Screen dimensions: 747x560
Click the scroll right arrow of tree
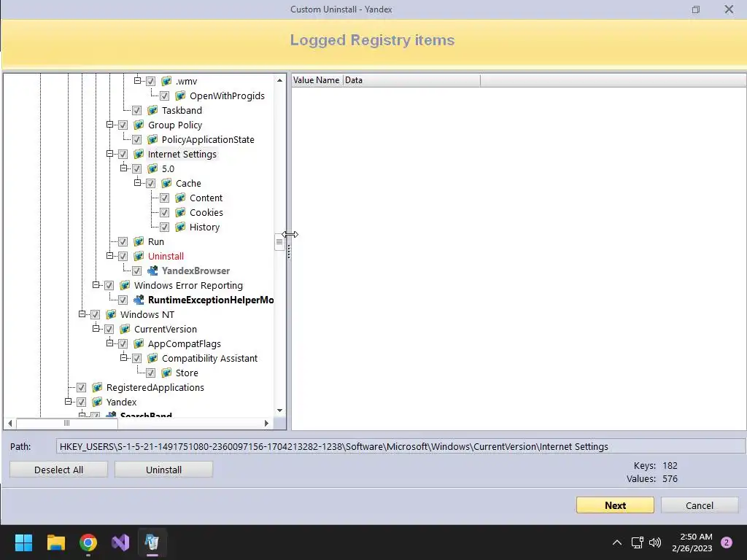click(266, 423)
